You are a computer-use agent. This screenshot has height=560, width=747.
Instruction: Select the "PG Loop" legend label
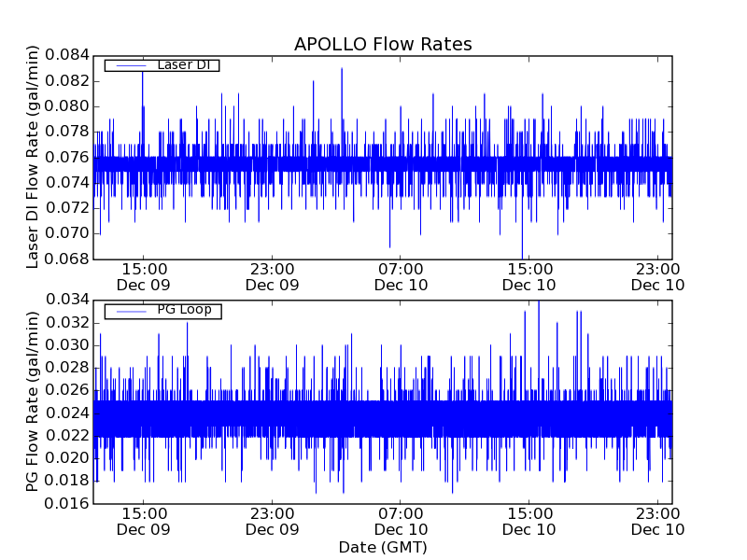click(x=184, y=310)
